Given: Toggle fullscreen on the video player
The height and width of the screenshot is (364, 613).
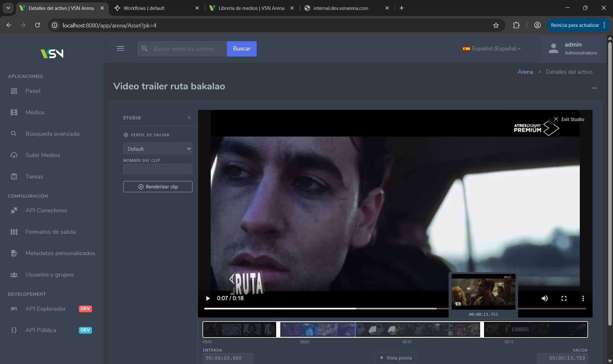Looking at the screenshot, I should tap(564, 298).
